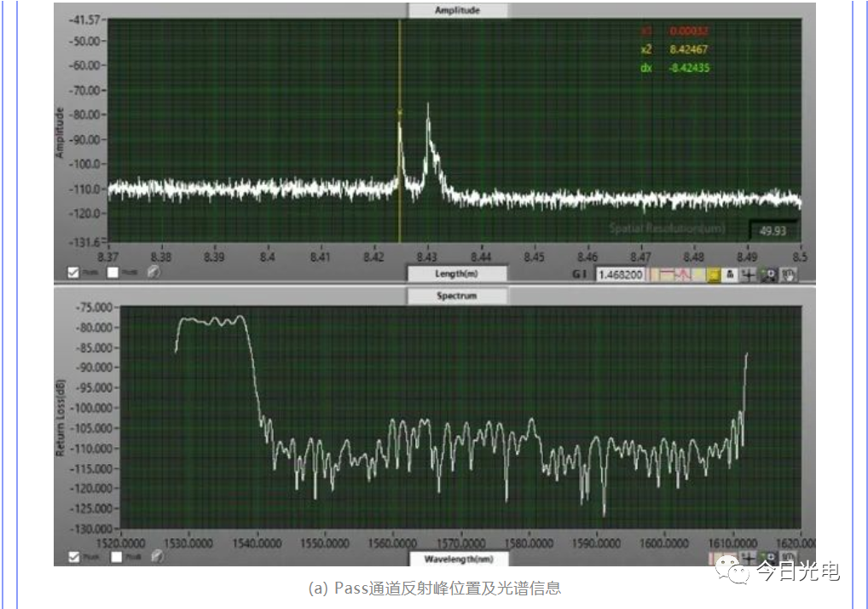This screenshot has width=868, height=609.
Task: Select the zoom magnifier tool in Spectrum toolbar
Action: point(768,558)
